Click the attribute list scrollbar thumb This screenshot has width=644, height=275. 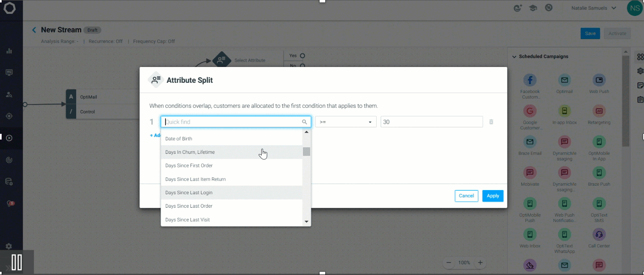(307, 151)
